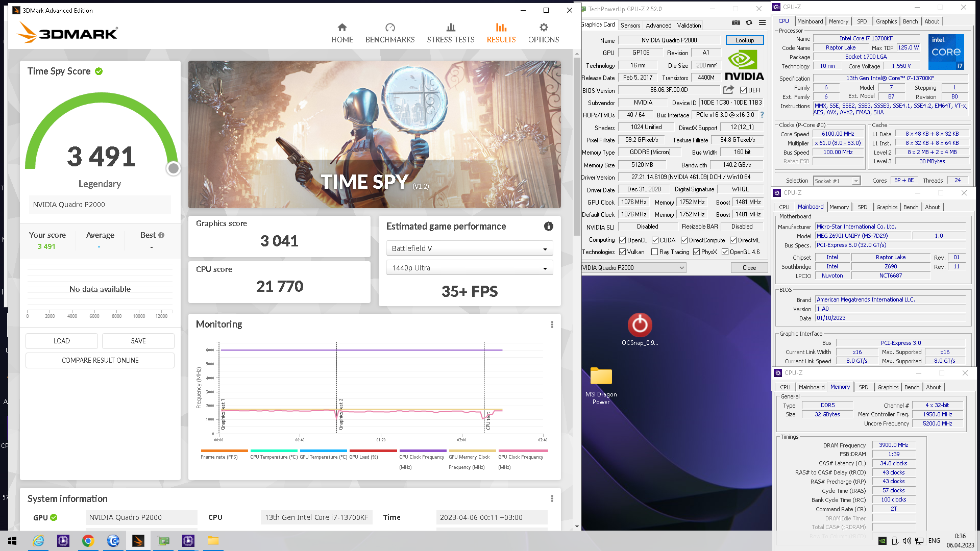Screen dimensions: 980x551
Task: Open Bench tab in top CPU-Z window
Action: click(x=910, y=21)
